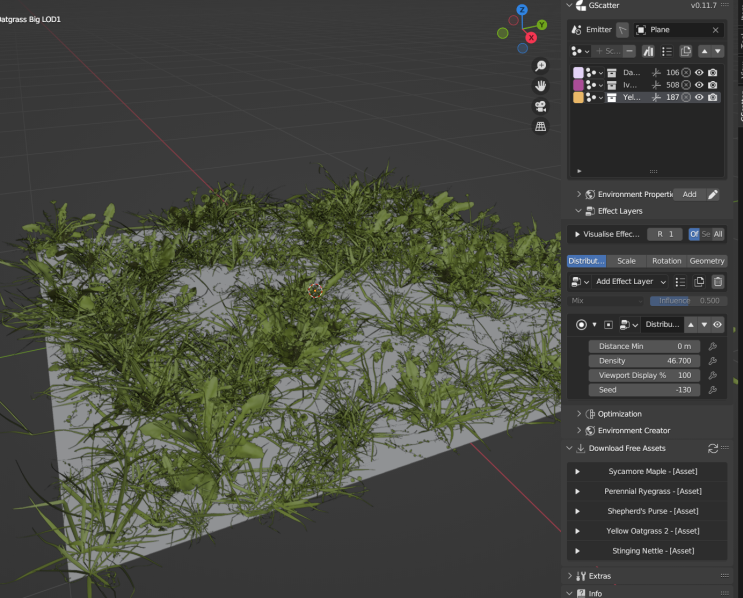Click the Sycamore Maple asset entry
Viewport: 743px width, 598px height.
(651, 471)
